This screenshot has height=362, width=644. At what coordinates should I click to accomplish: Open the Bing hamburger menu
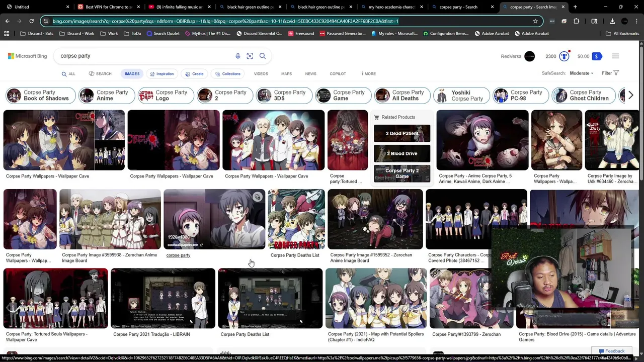pos(615,56)
